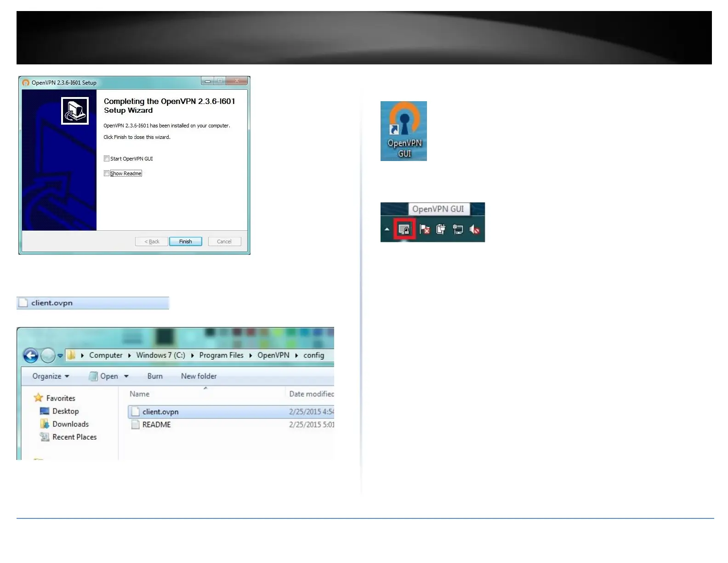This screenshot has width=728, height=563.
Task: Open the Action Center flag icon in tray
Action: click(425, 229)
